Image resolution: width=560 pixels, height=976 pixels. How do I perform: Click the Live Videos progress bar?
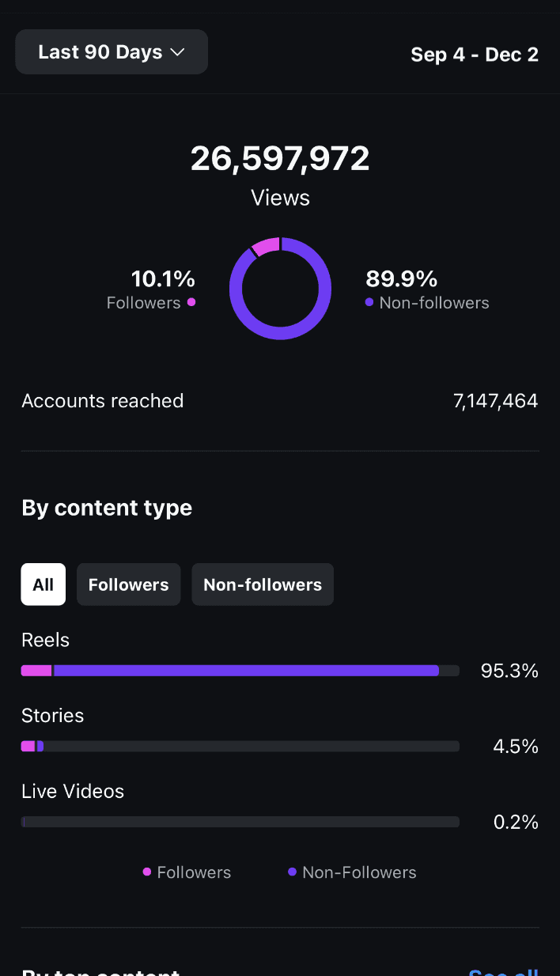tap(240, 822)
